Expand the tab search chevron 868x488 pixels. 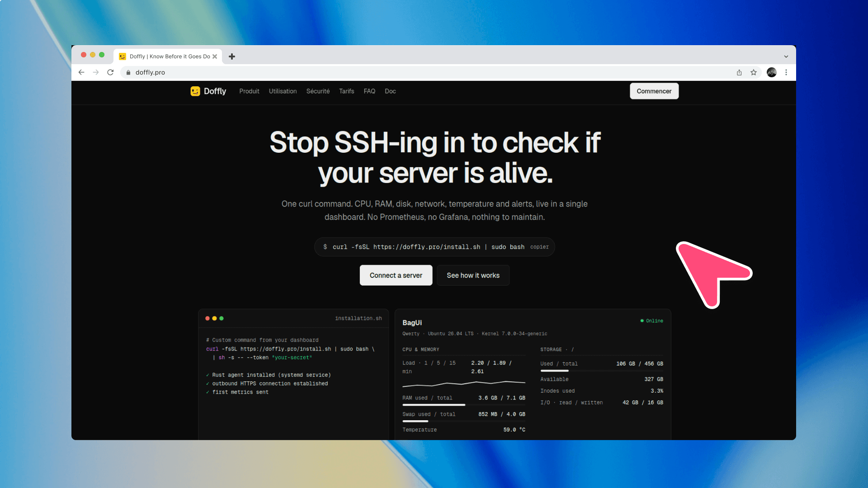pyautogui.click(x=786, y=56)
